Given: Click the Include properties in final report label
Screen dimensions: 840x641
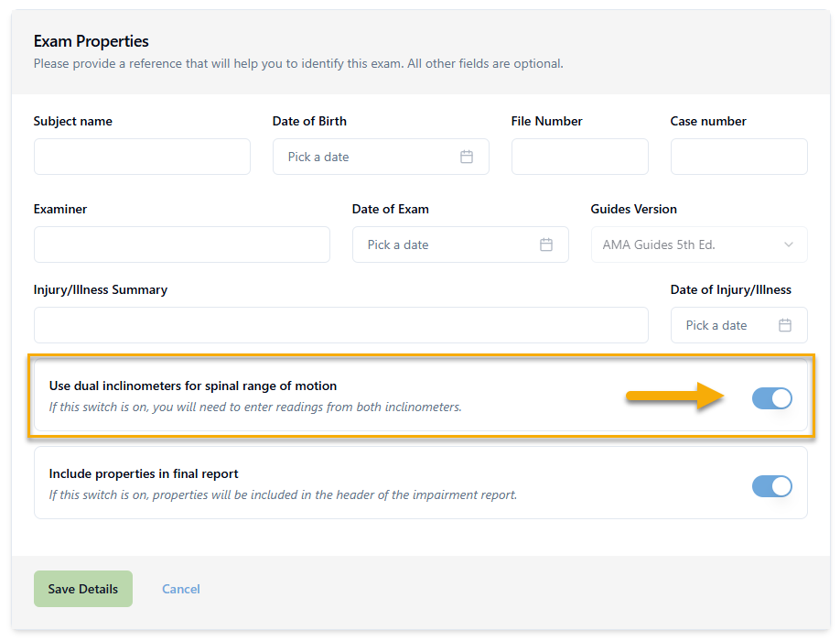Looking at the screenshot, I should [x=144, y=473].
